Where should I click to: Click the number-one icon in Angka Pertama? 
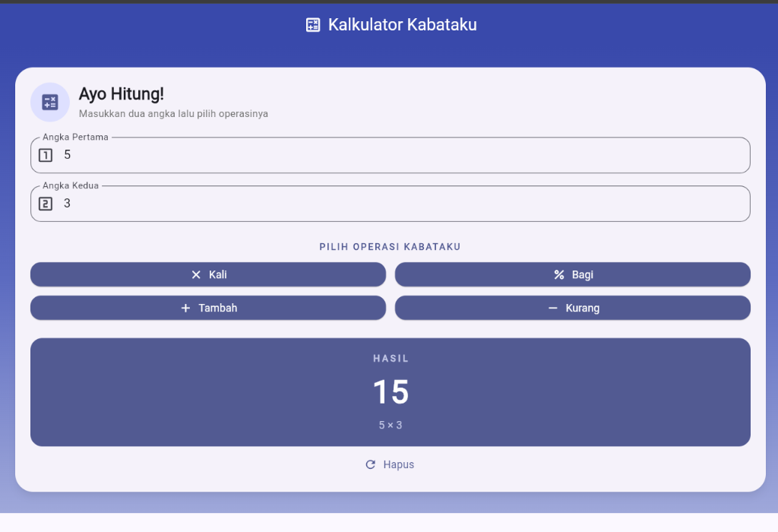click(46, 155)
